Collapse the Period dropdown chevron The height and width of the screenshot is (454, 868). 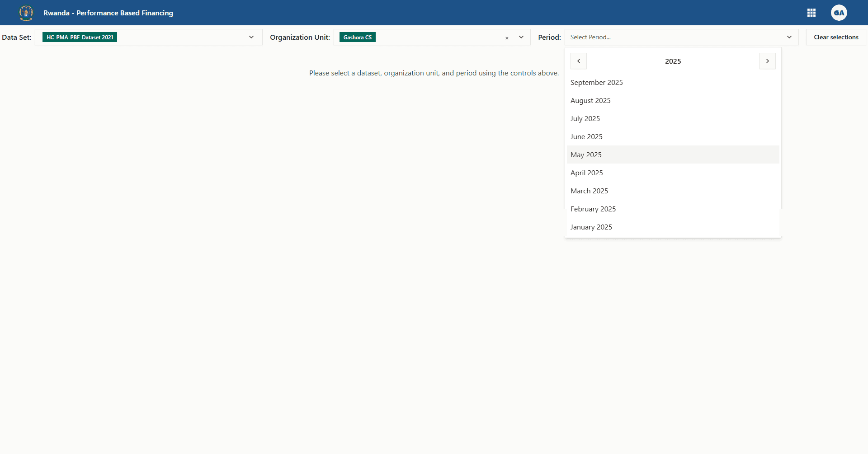[x=789, y=37]
